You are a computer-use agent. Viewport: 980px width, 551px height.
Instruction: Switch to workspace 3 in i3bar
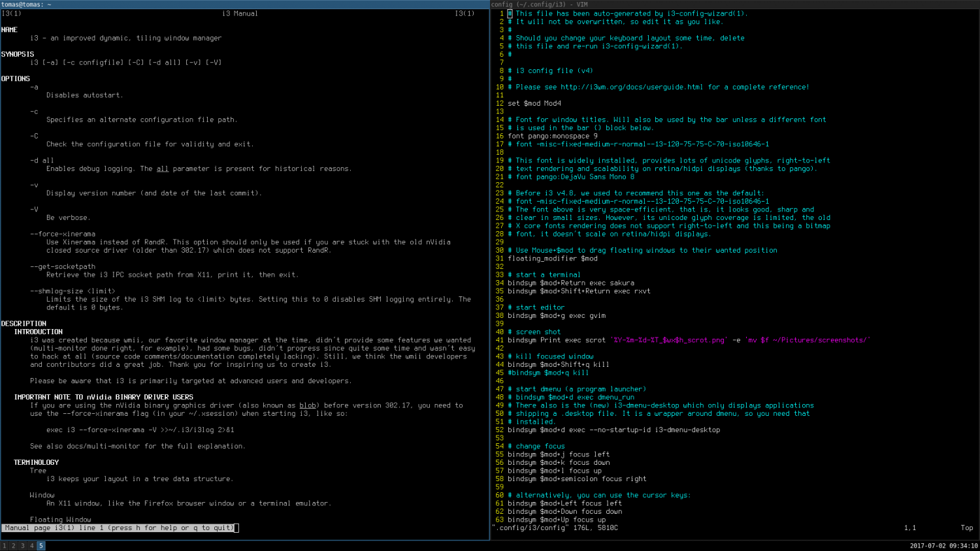pos(22,546)
